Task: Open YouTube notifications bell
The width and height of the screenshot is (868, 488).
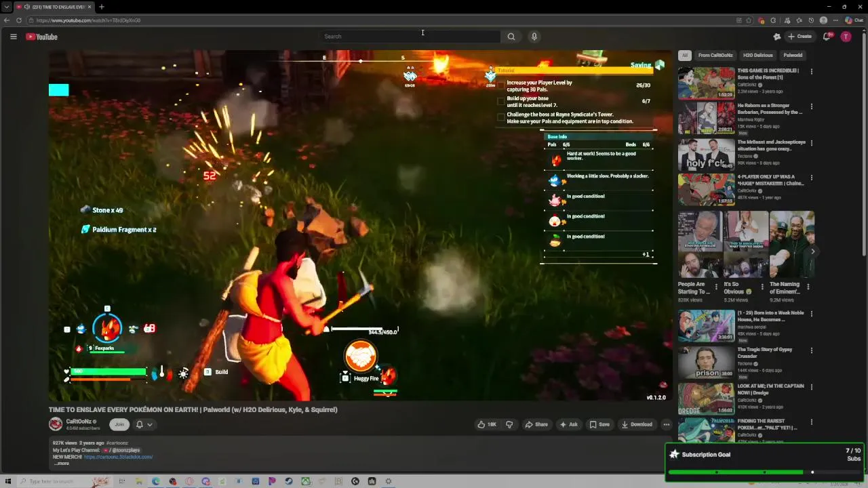Action: pyautogui.click(x=827, y=37)
